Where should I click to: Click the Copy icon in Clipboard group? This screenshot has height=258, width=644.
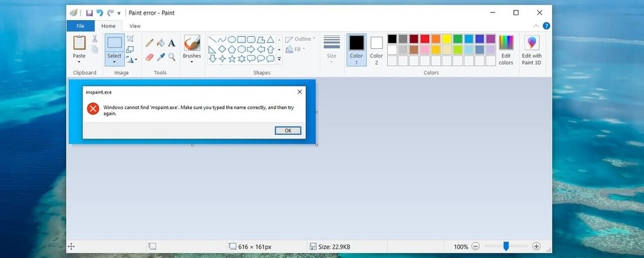[x=95, y=49]
